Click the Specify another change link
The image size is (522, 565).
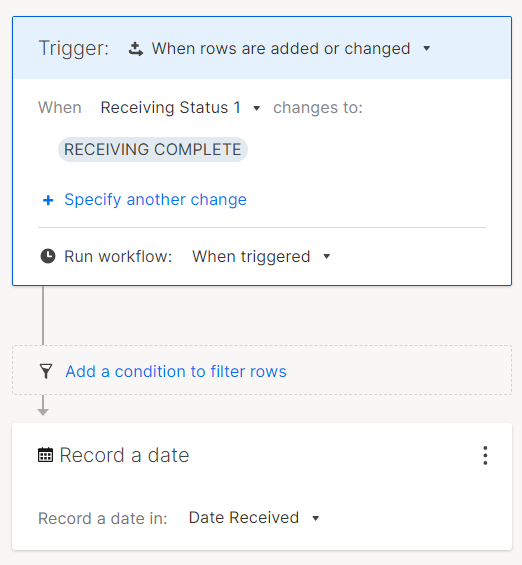[x=155, y=199]
